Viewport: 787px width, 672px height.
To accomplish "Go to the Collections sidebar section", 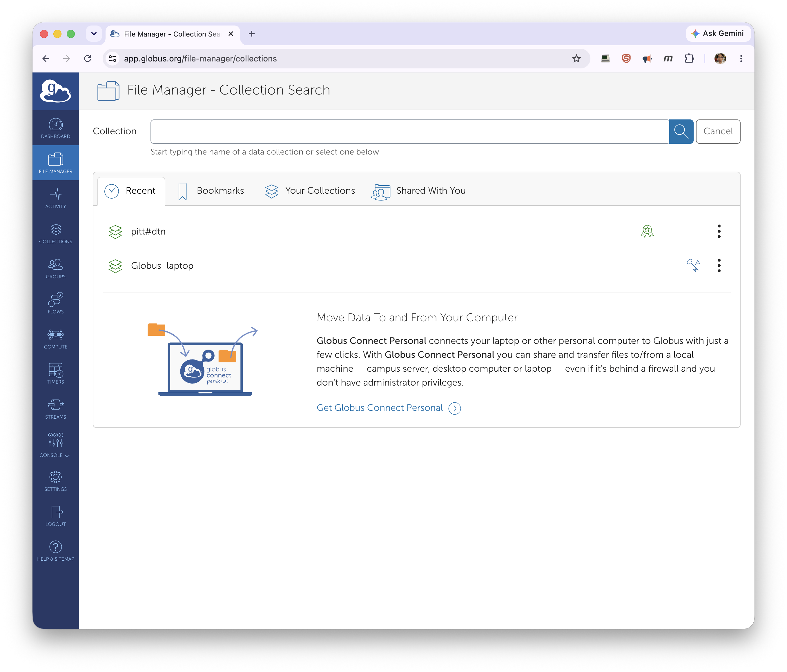I will click(55, 233).
